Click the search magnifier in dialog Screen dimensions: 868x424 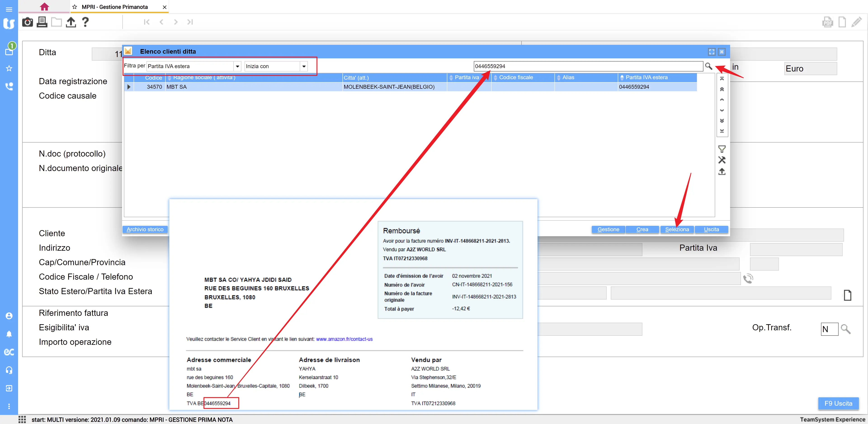[x=708, y=66]
